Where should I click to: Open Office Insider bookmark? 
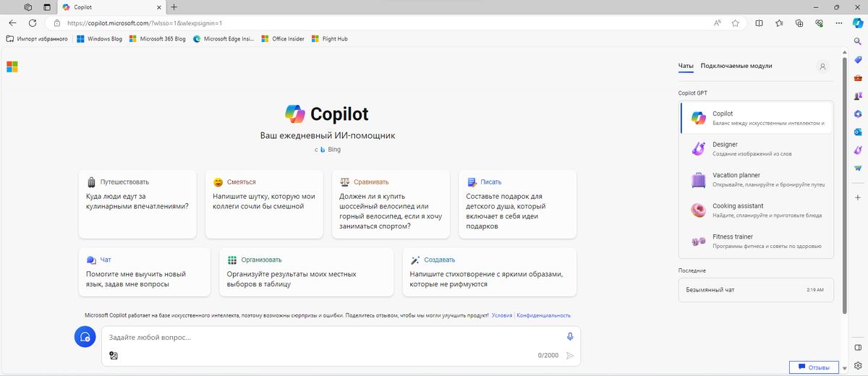coord(283,39)
